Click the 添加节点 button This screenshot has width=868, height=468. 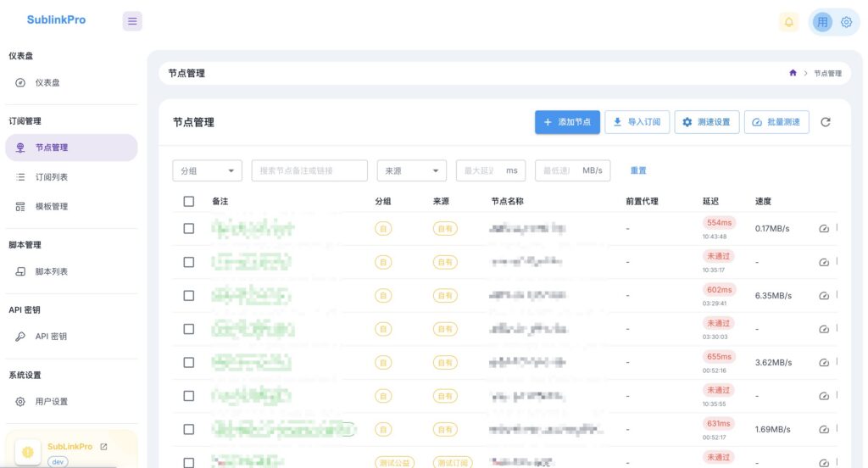pyautogui.click(x=567, y=122)
